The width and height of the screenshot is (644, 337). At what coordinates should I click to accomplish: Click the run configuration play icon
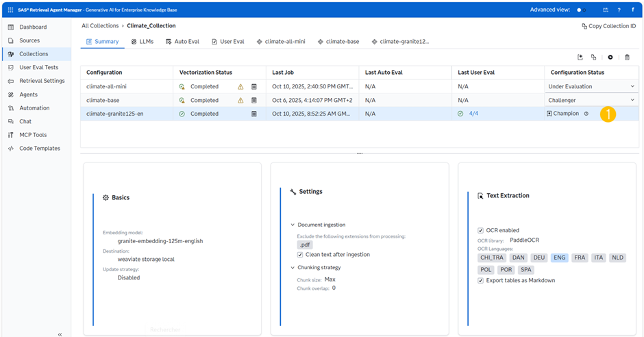coord(610,58)
